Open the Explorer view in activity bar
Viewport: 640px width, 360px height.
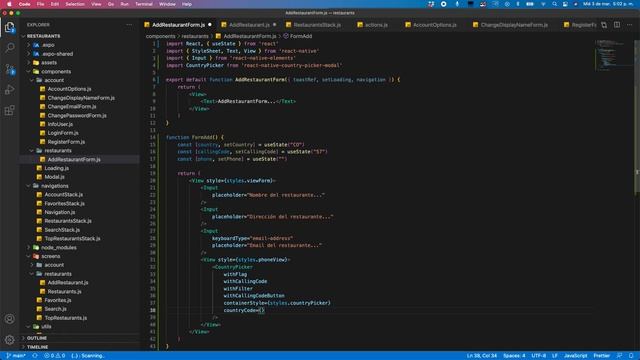tap(9, 27)
